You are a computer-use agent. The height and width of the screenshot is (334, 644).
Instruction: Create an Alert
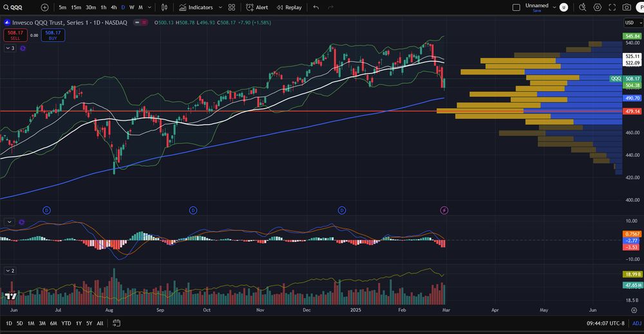pyautogui.click(x=257, y=7)
